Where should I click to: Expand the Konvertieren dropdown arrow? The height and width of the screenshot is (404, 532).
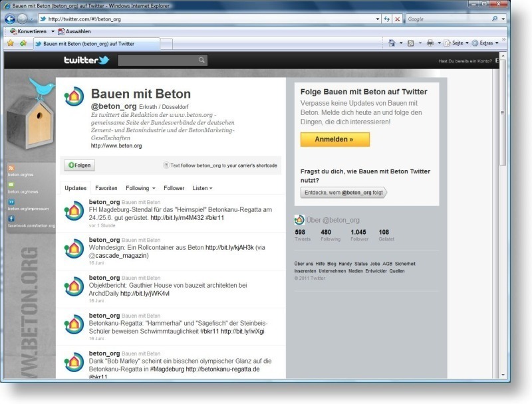pyautogui.click(x=53, y=31)
